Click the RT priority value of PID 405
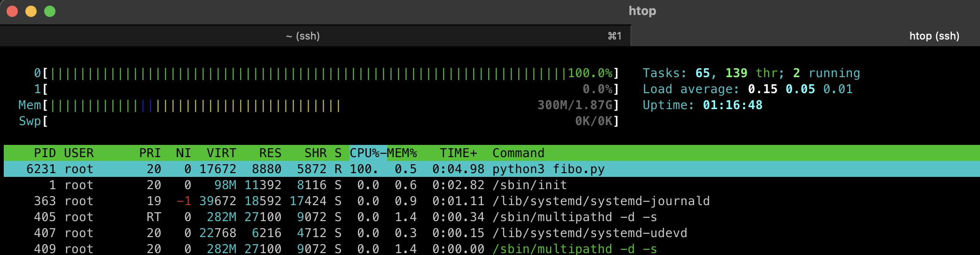The image size is (980, 255). coord(154,217)
